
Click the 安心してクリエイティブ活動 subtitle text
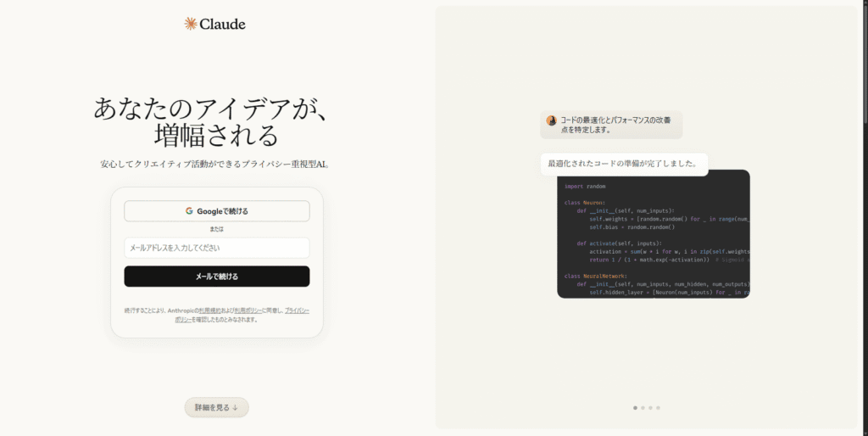[215, 165]
